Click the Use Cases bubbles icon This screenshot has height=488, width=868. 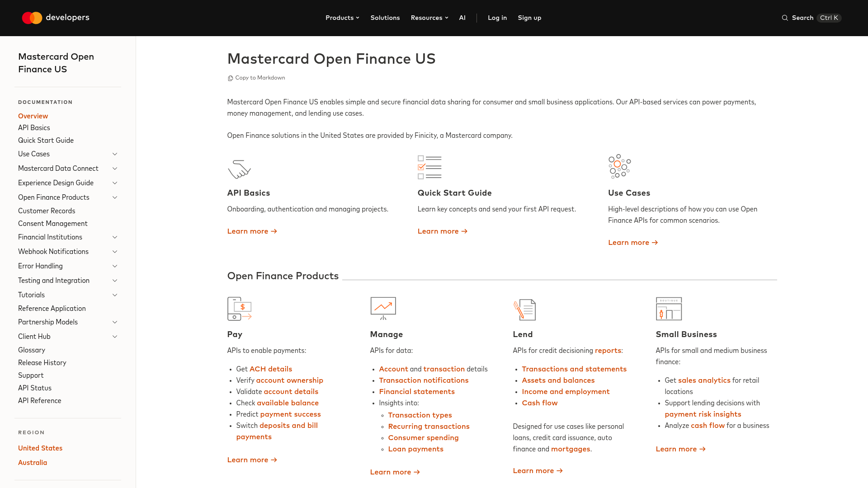(x=619, y=166)
